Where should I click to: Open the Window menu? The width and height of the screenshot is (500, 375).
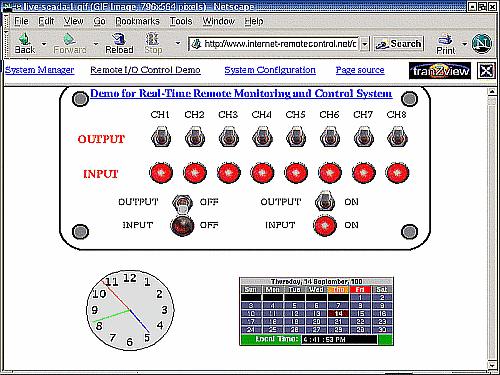219,21
